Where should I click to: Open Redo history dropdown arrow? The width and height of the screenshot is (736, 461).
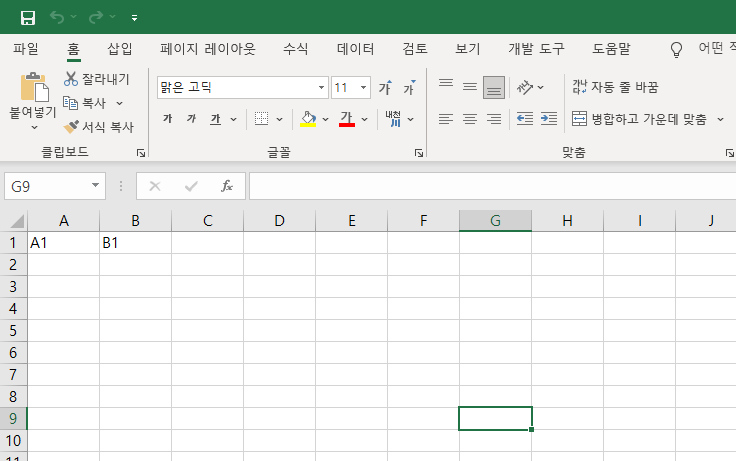[113, 17]
